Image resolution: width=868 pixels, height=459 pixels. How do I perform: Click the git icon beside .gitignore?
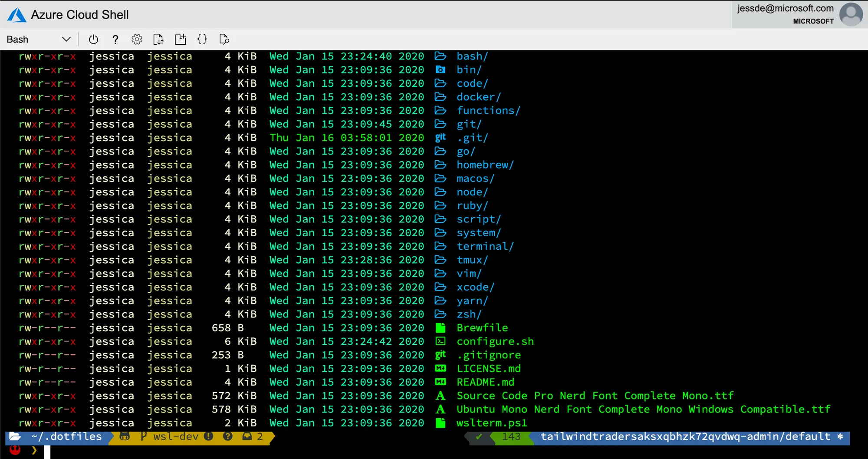pos(441,355)
